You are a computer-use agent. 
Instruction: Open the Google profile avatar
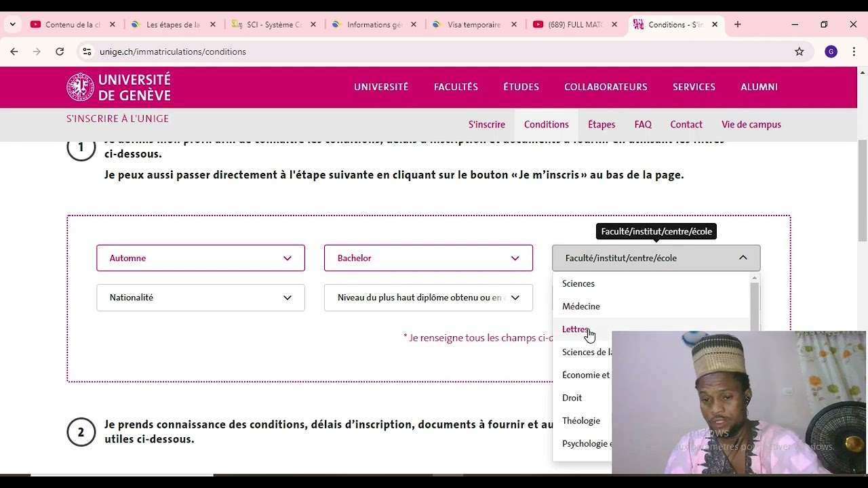coord(831,52)
